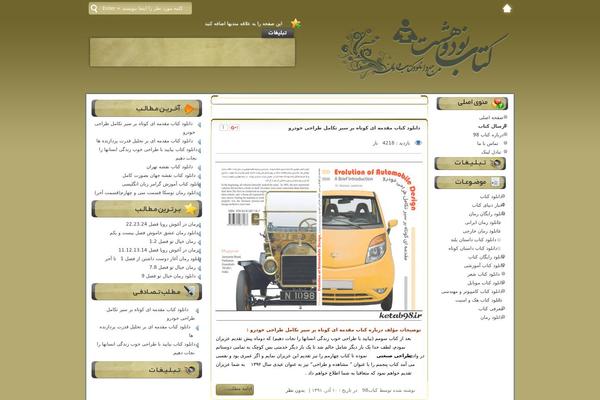600x400 pixels.
Task: Open left sidebar bottom 'تبلیغات' header
Action: pos(147,370)
